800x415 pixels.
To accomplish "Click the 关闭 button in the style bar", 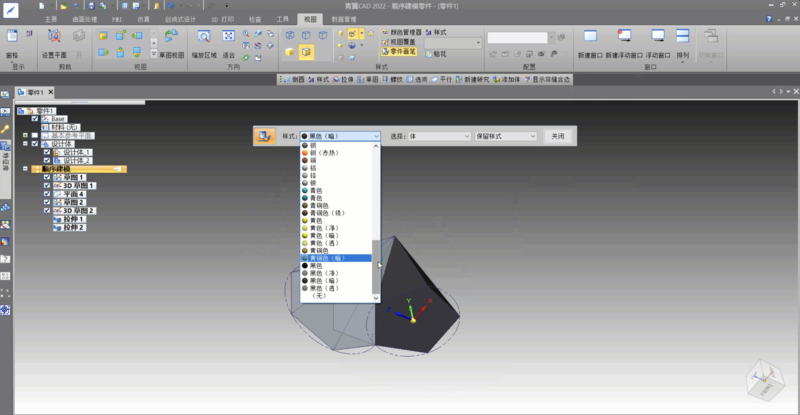I will [557, 136].
